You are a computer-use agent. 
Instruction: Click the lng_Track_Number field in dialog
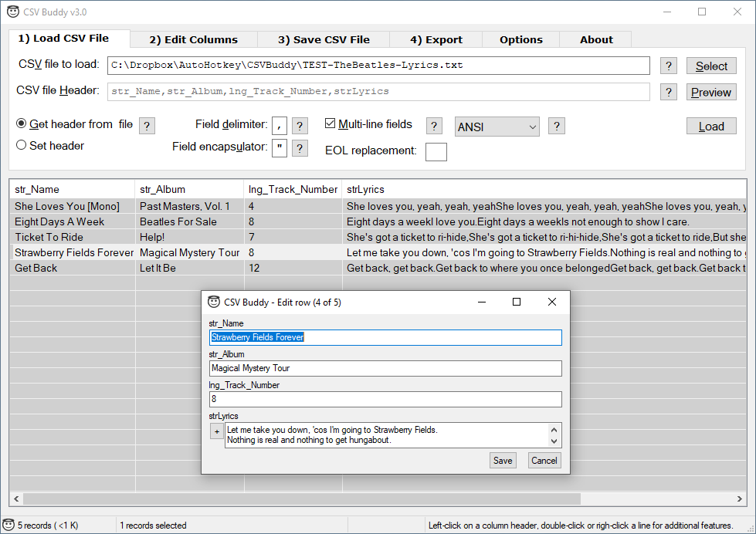point(385,399)
